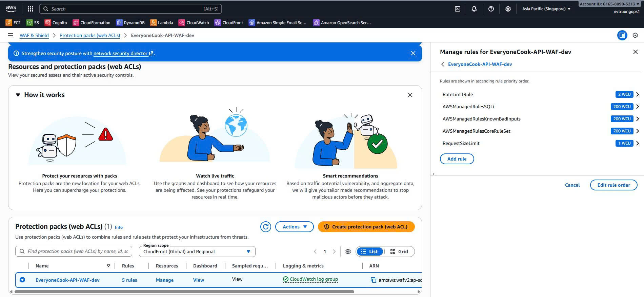This screenshot has width=644, height=297.
Task: Go to previous table page arrow
Action: [x=315, y=252]
